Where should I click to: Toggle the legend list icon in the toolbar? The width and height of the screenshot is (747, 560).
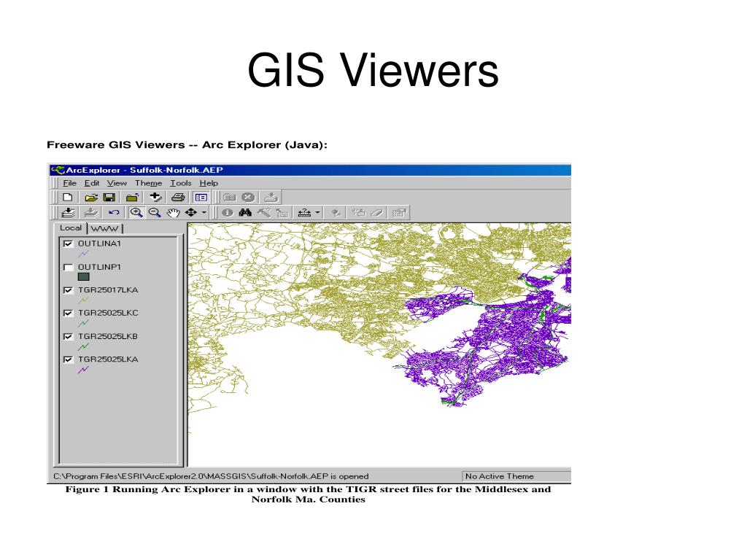pos(201,197)
